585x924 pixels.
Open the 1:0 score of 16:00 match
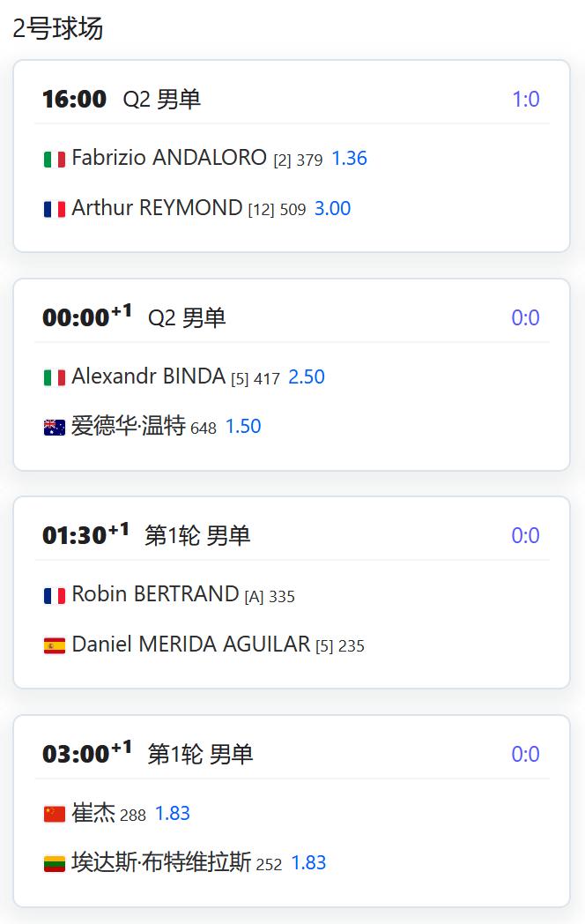(525, 99)
